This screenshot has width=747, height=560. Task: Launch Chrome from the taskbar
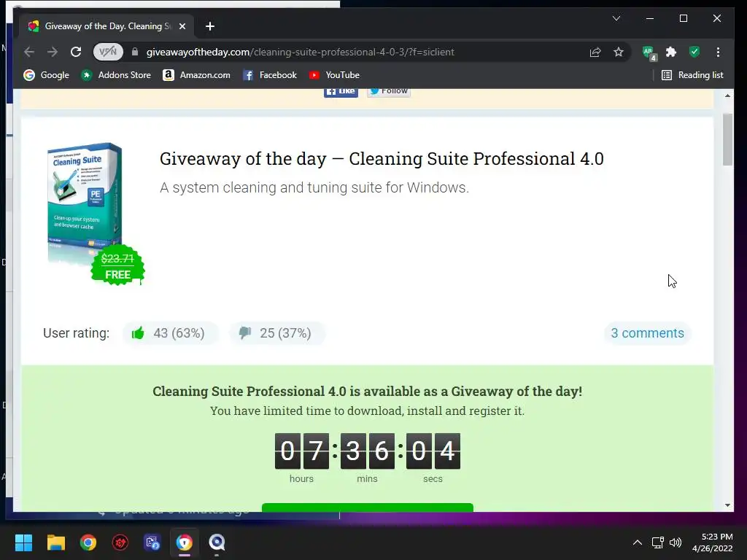click(x=88, y=542)
